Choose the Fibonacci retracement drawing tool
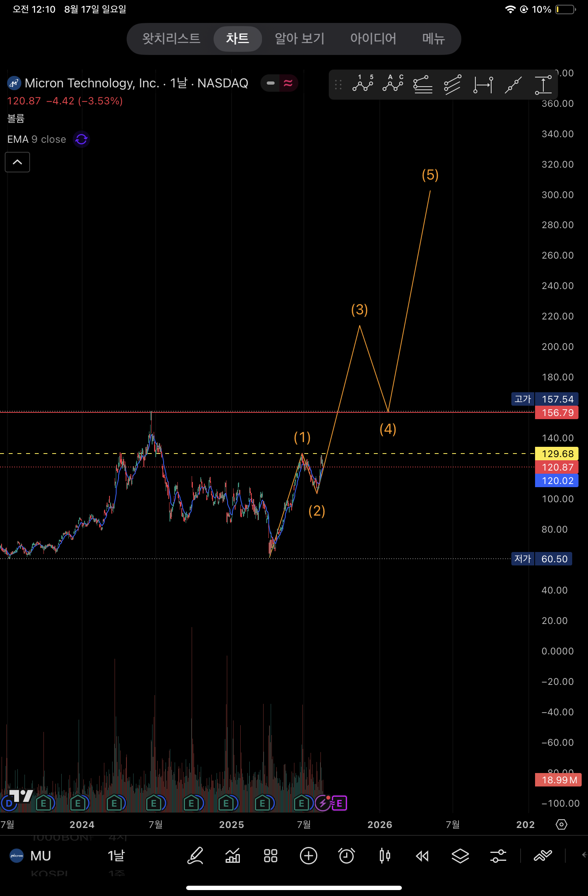The width and height of the screenshot is (588, 896). [x=423, y=84]
